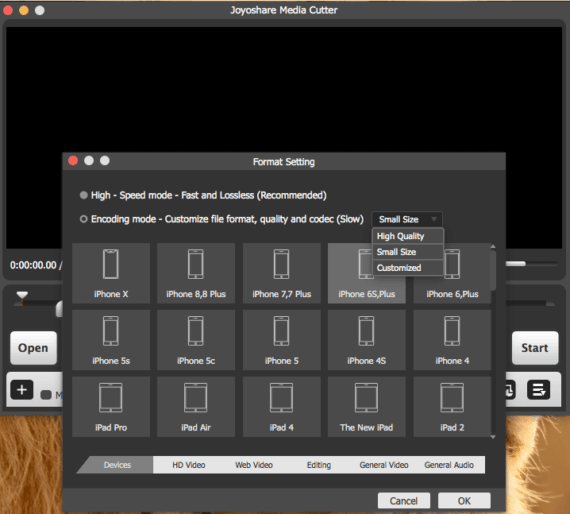This screenshot has width=570, height=514.
Task: Select the iPhone 4S device preset
Action: 366,340
